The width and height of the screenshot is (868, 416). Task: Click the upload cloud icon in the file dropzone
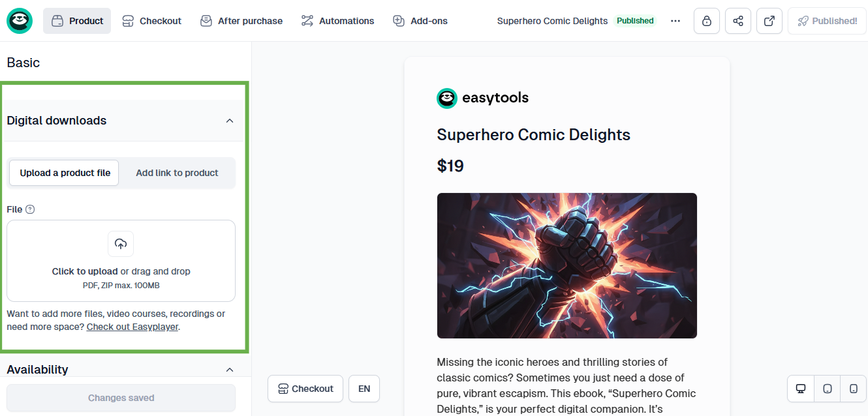121,244
